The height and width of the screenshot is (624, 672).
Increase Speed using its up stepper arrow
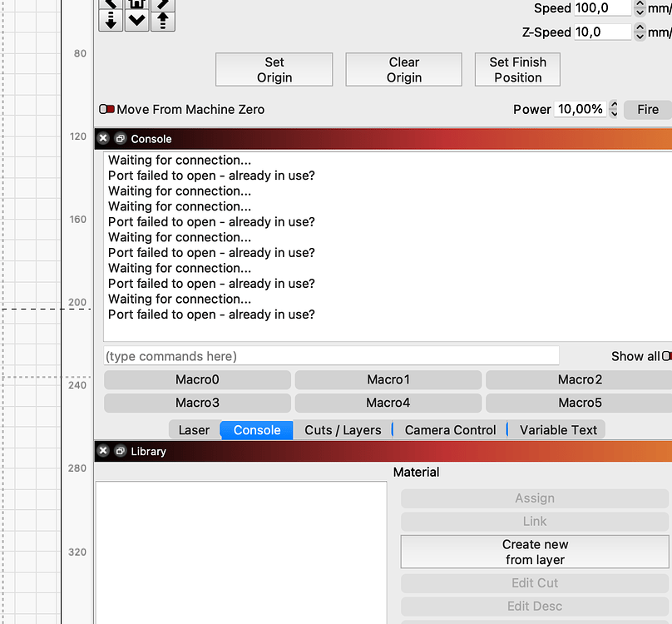coord(640,4)
